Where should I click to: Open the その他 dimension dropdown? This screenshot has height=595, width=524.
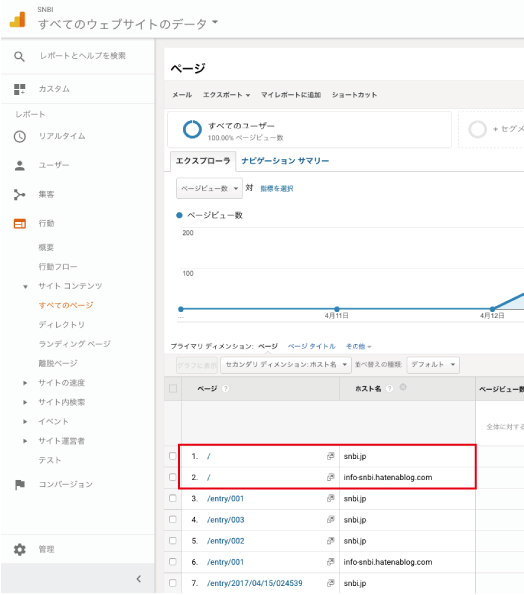click(x=359, y=346)
